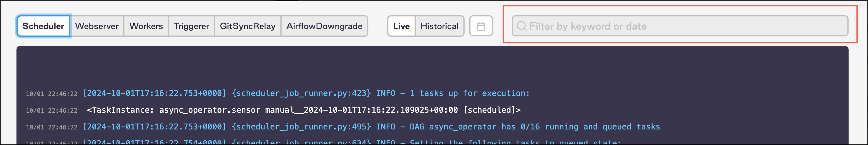The width and height of the screenshot is (868, 145).
Task: Click the timestamp beside the DAG async_operator entry
Action: click(51, 127)
